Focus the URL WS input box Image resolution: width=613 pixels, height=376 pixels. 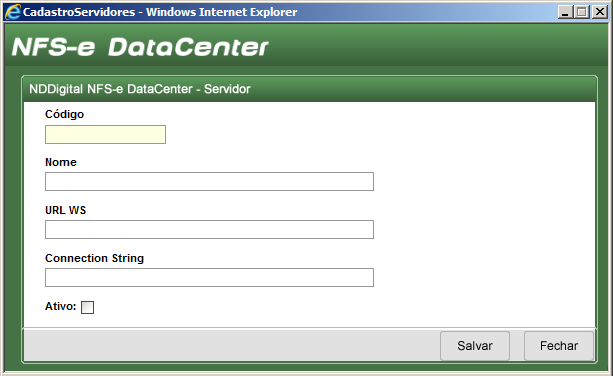click(209, 229)
